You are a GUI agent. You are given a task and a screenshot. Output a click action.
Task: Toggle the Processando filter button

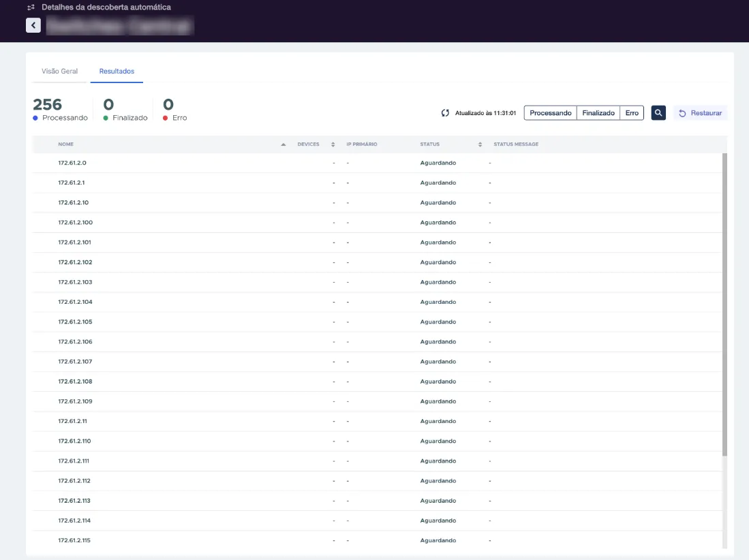click(550, 113)
